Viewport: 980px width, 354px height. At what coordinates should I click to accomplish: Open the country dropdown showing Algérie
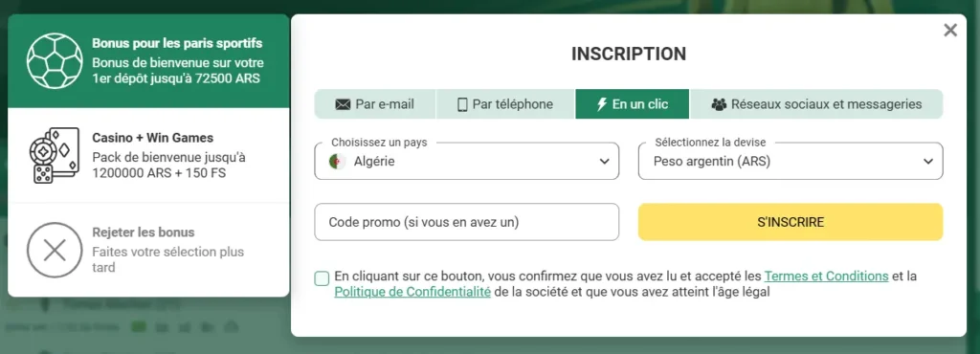point(467,161)
